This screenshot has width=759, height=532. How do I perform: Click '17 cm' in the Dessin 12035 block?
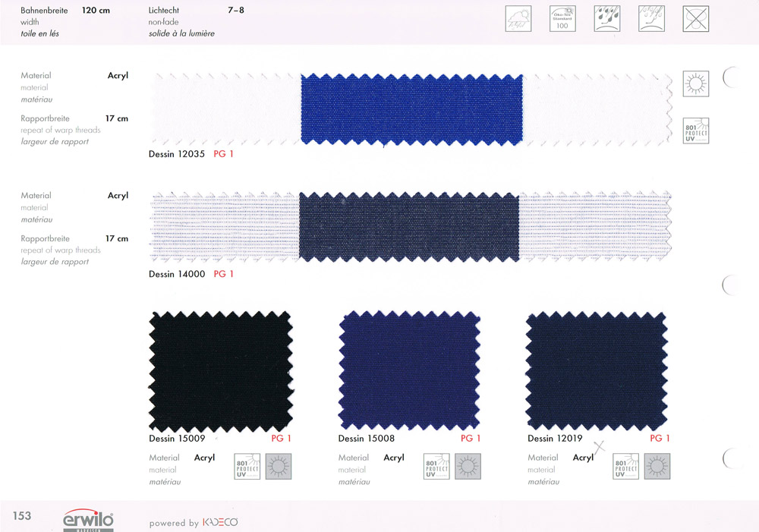[117, 118]
